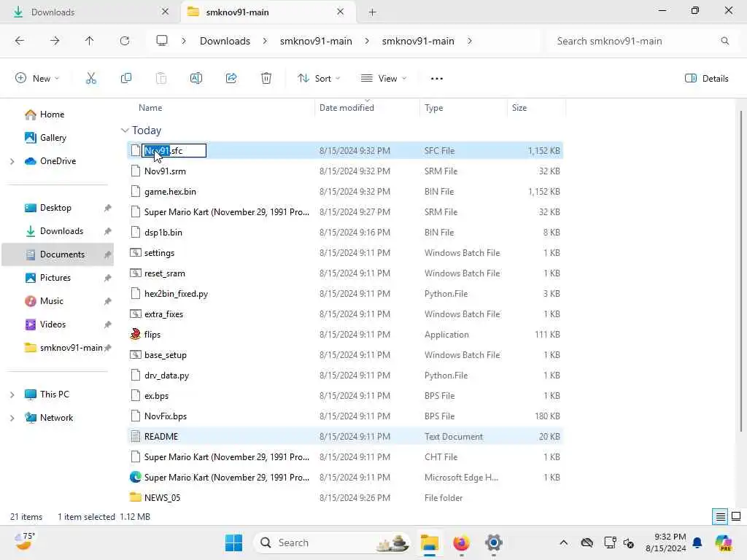Viewport: 747px width, 560px height.
Task: Open the weather widget showing 75°
Action: [24, 542]
